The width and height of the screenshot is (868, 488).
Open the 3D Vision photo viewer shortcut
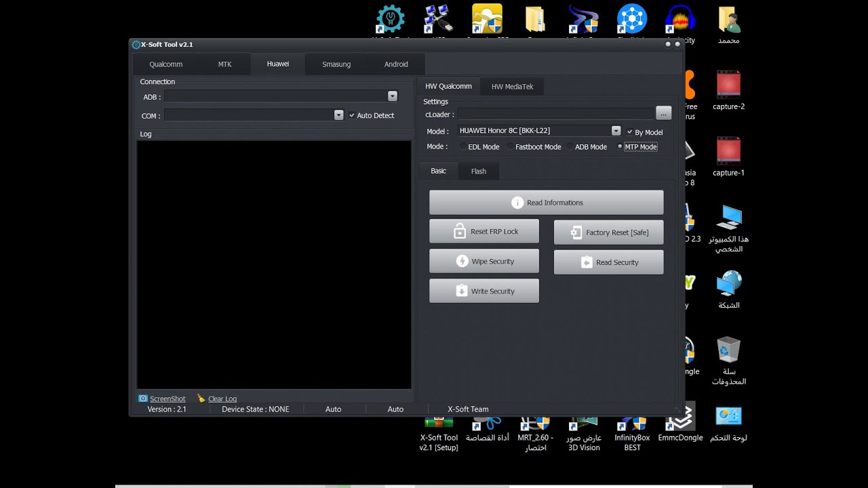point(584,424)
